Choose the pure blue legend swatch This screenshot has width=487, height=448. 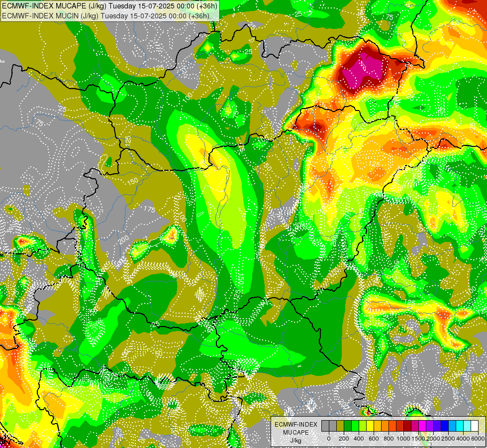coord(445,426)
